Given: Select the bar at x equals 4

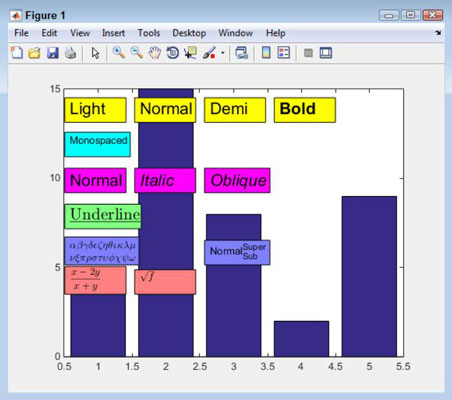Looking at the screenshot, I should tap(301, 339).
